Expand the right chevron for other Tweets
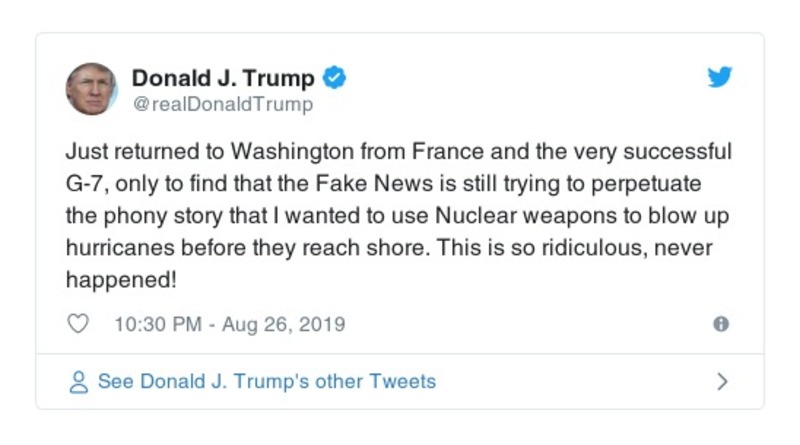The height and width of the screenshot is (445, 800). tap(722, 382)
